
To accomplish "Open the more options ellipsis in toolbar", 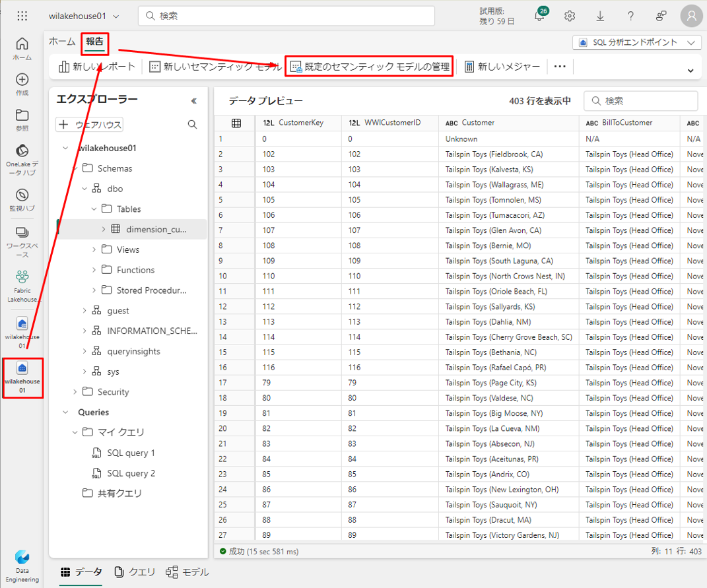I will [x=560, y=66].
